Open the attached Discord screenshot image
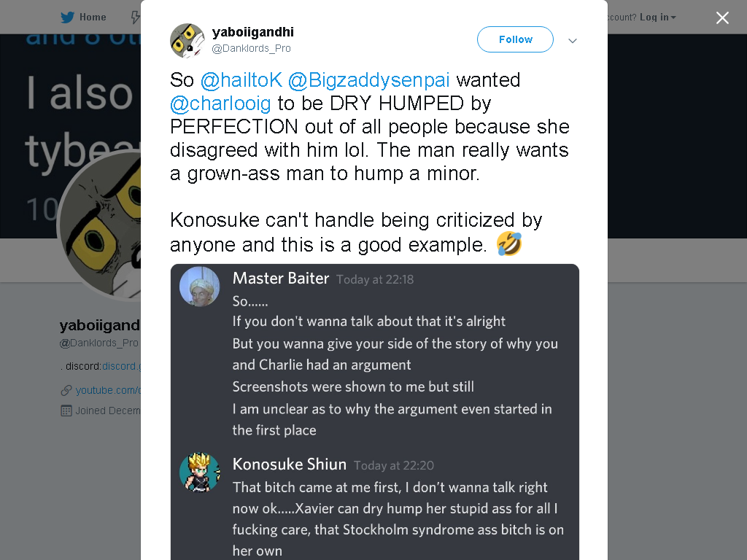 click(375, 412)
